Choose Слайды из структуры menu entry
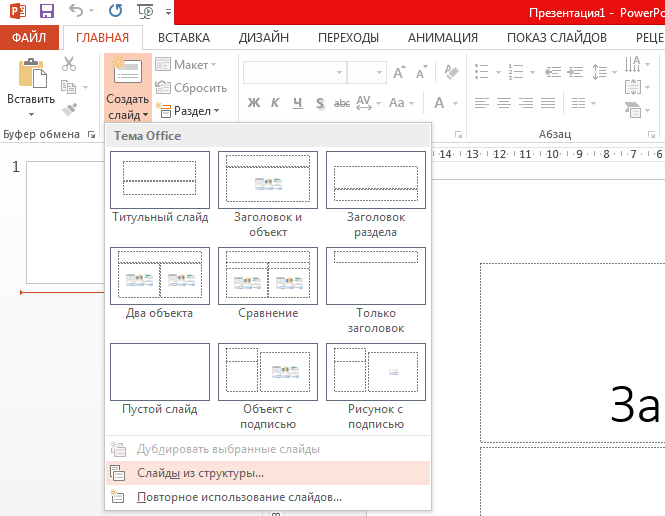Image resolution: width=665 pixels, height=516 pixels. coord(200,473)
